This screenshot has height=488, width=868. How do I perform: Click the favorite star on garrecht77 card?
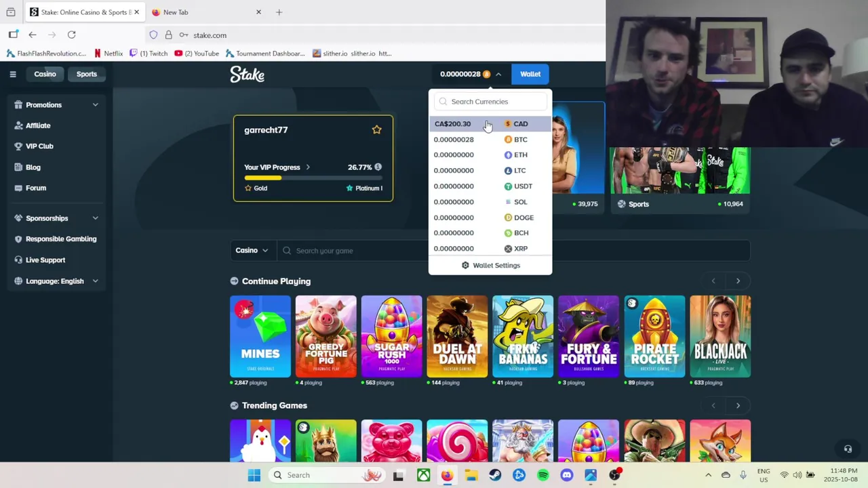[376, 129]
